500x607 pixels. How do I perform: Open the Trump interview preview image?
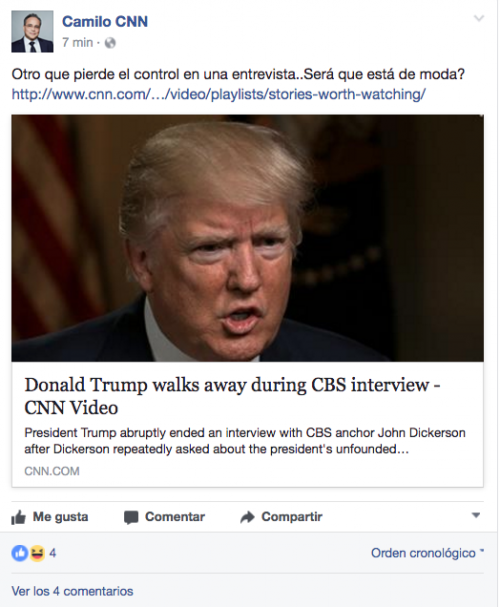(247, 238)
